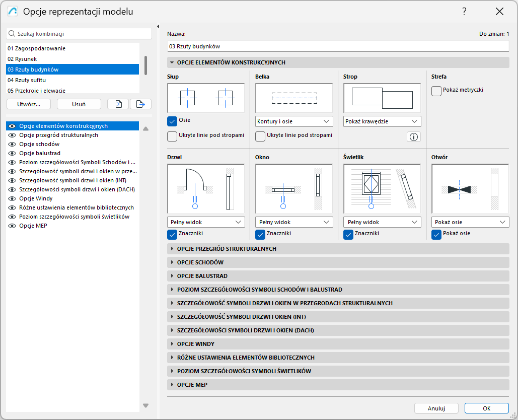
Task: Select the 04 Rzuty sufitu combination
Action: (x=50, y=80)
